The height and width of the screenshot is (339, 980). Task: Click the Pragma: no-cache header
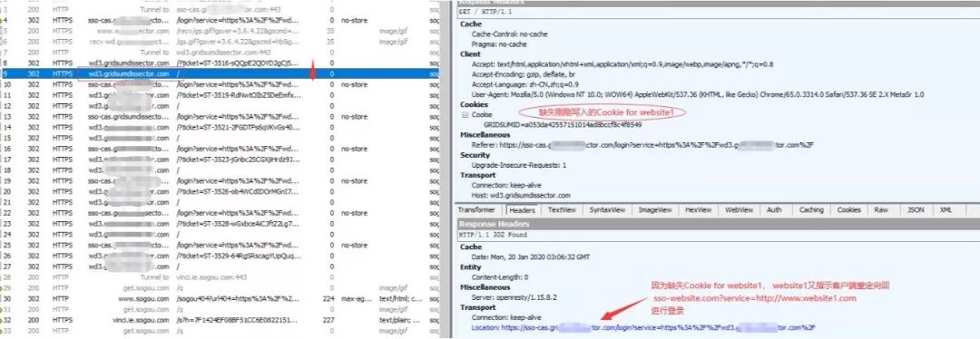click(499, 44)
